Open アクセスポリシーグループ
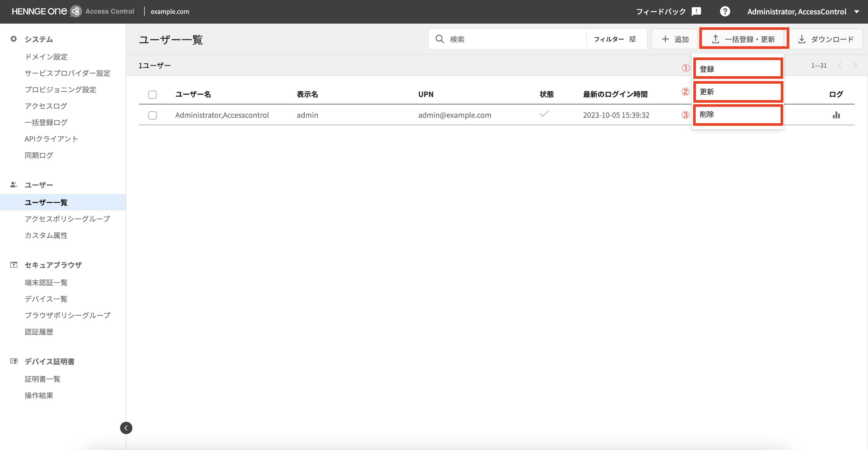The height and width of the screenshot is (450, 868). coord(67,219)
